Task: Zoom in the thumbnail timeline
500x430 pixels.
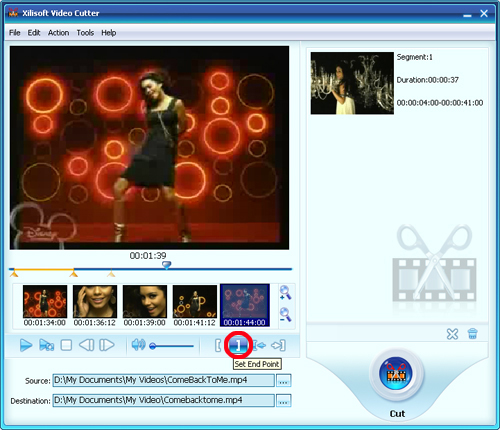Action: [285, 293]
